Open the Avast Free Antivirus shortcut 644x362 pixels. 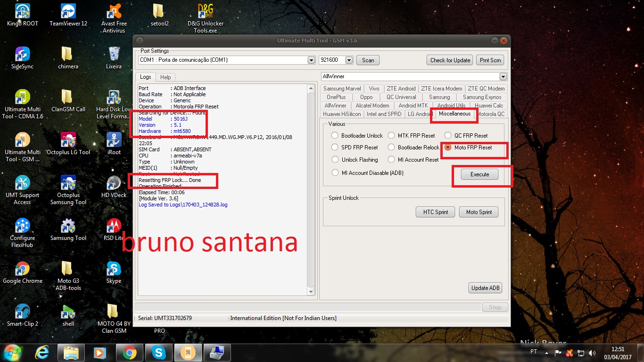114,18
